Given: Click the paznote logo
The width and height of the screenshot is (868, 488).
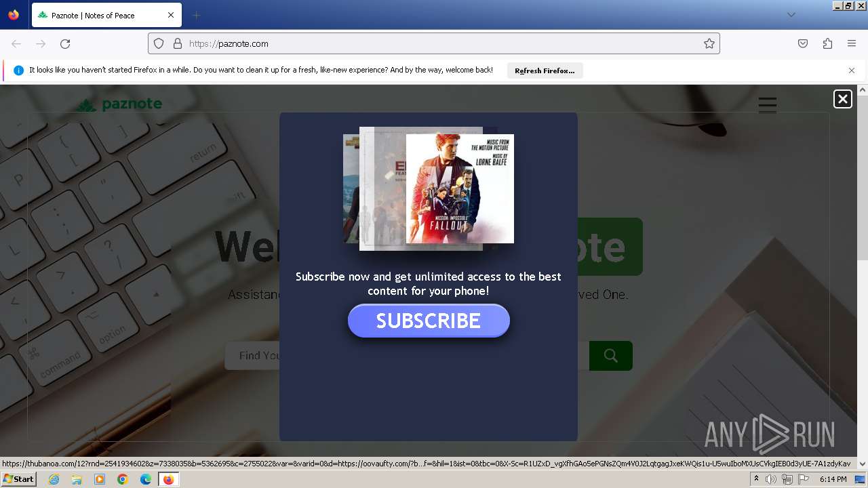Looking at the screenshot, I should (119, 104).
